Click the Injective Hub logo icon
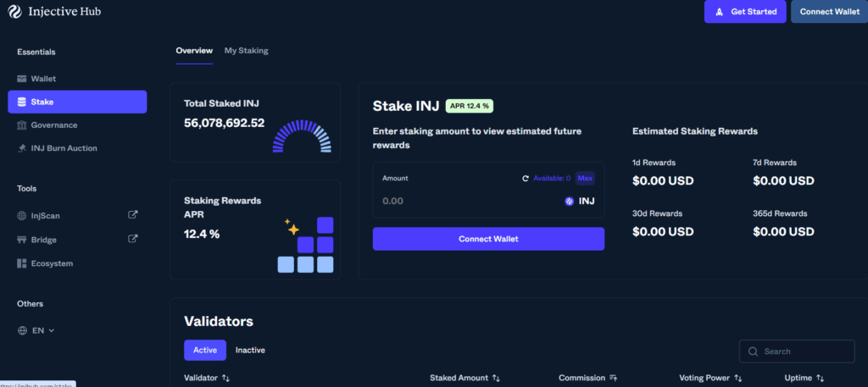868x387 pixels. [x=15, y=11]
